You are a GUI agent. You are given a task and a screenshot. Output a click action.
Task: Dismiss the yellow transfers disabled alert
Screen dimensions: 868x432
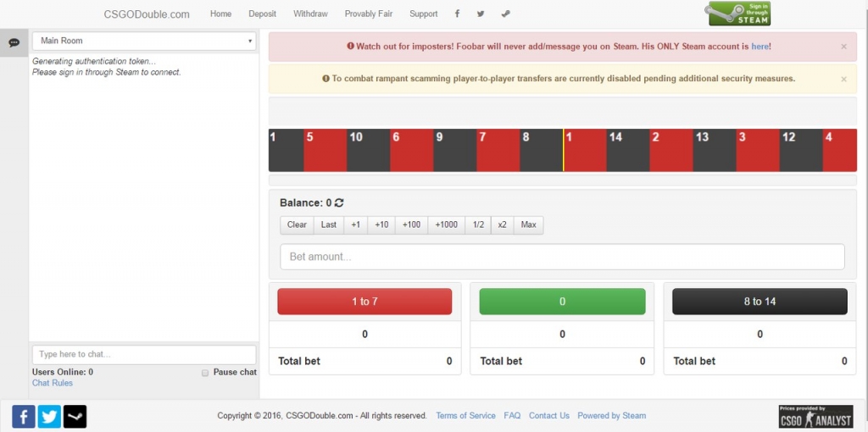tap(843, 79)
